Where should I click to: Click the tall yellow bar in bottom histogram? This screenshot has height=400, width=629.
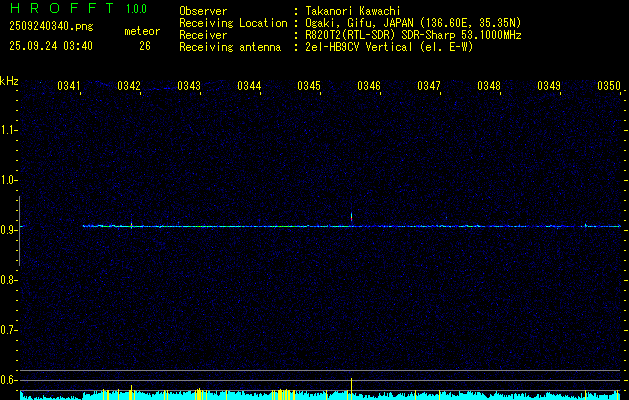pyautogui.click(x=351, y=389)
